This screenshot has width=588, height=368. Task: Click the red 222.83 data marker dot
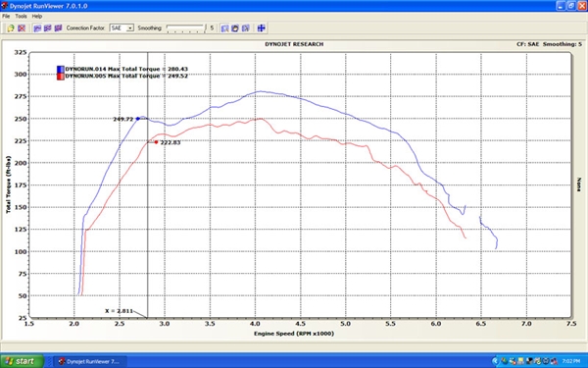coord(156,142)
